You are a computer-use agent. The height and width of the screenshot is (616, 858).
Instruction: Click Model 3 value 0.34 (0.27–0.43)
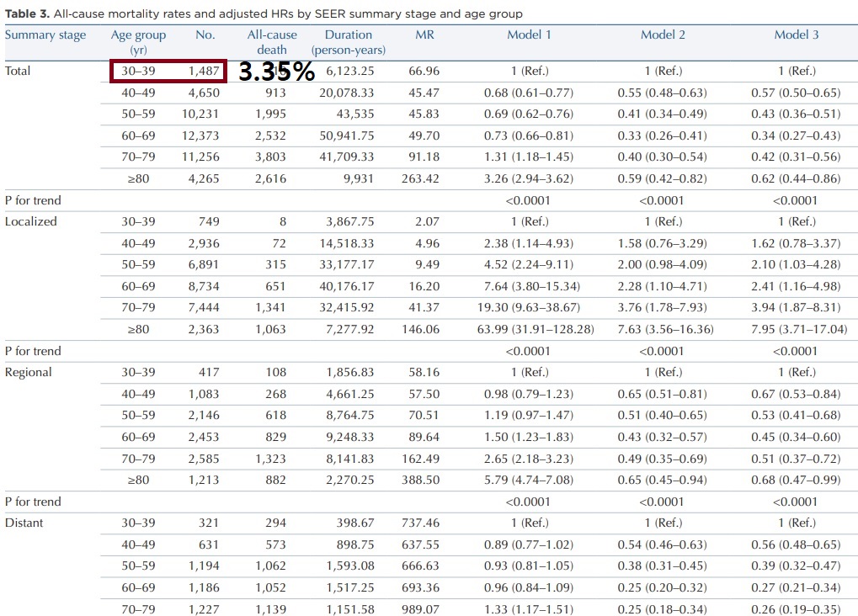coord(796,135)
